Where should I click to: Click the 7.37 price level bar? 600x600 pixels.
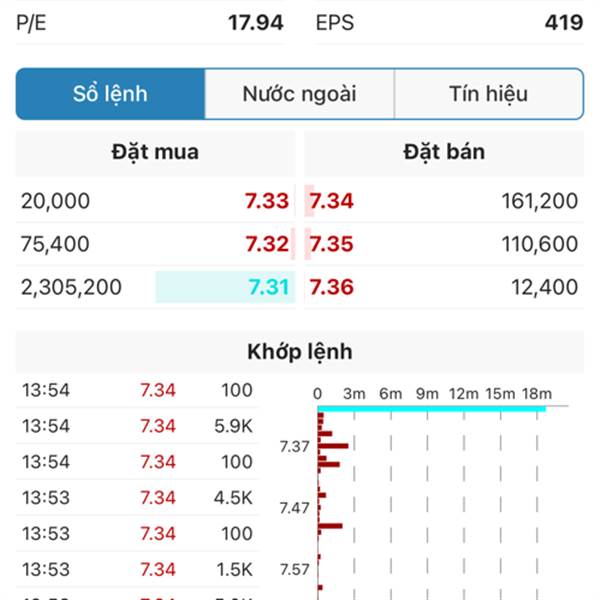tap(333, 446)
